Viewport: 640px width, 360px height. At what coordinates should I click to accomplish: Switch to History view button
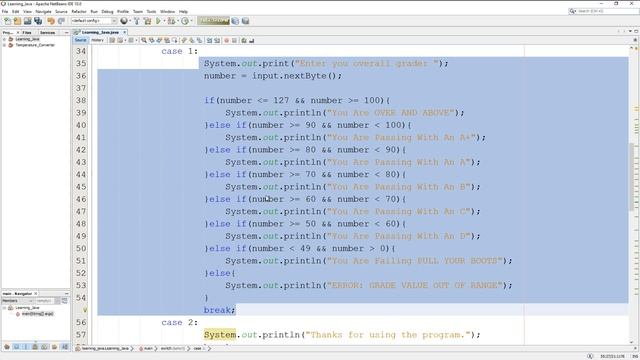(97, 40)
